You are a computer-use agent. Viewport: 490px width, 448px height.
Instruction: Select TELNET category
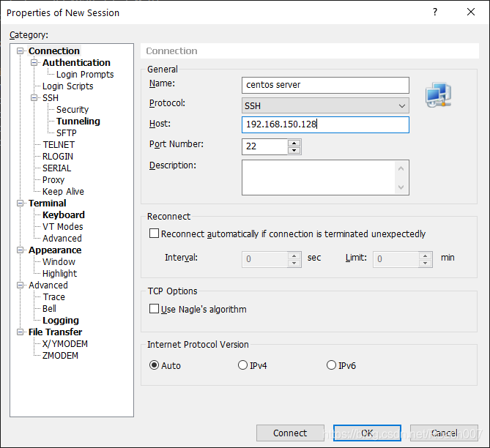click(x=59, y=145)
